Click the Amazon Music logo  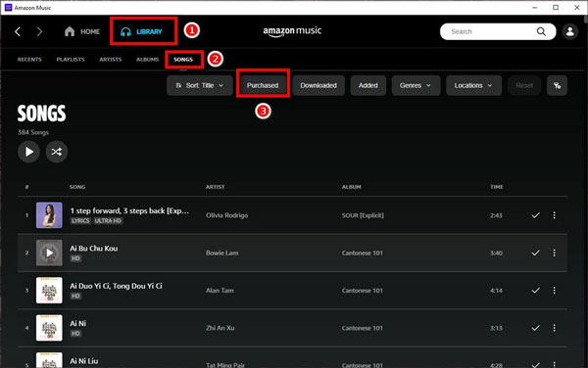click(292, 31)
